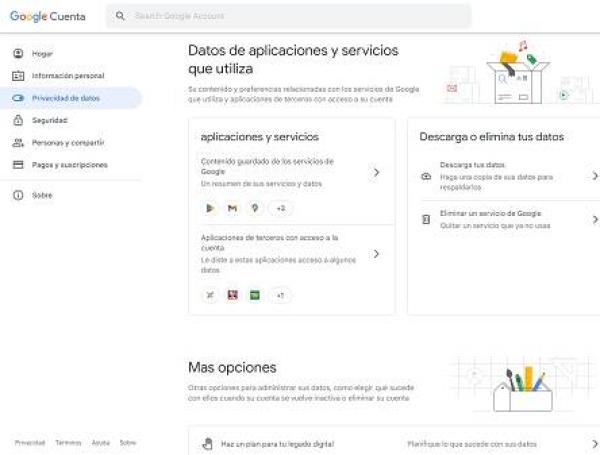Click the Mas opciones heading
600x455 pixels.
(232, 367)
